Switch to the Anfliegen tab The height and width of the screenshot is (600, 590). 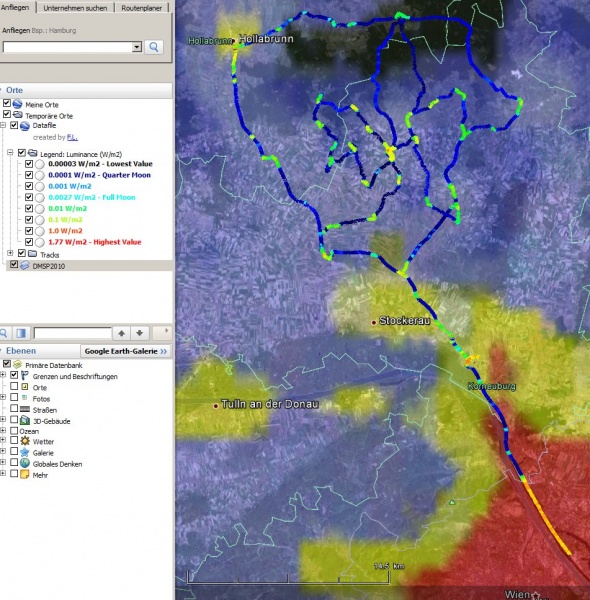coord(15,7)
